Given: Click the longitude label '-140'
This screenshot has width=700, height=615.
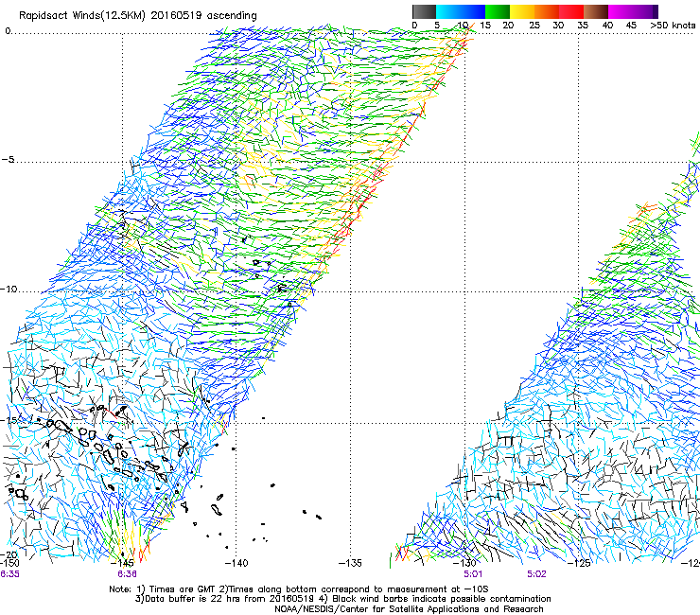Looking at the screenshot, I should coord(236,563).
